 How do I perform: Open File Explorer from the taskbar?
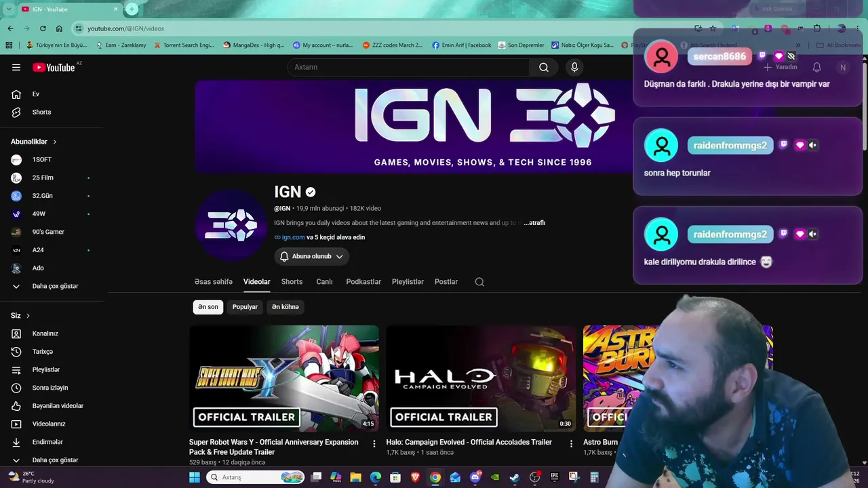point(355,477)
